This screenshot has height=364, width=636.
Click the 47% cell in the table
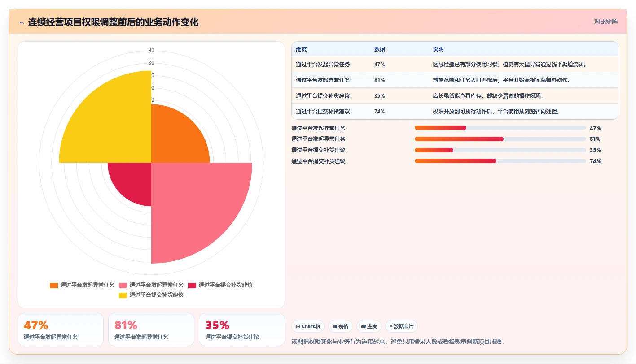(x=379, y=65)
